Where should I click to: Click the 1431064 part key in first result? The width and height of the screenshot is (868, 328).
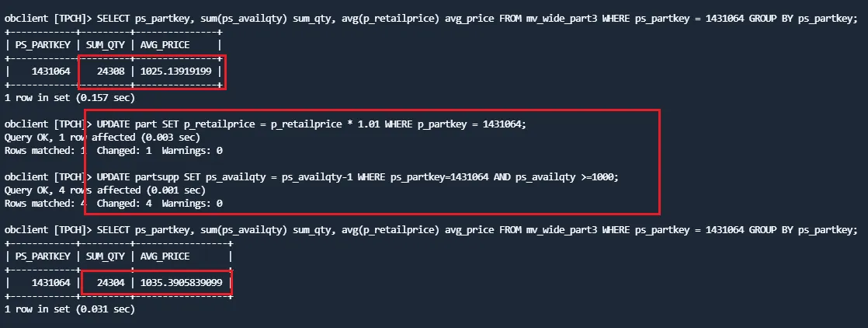click(x=51, y=71)
